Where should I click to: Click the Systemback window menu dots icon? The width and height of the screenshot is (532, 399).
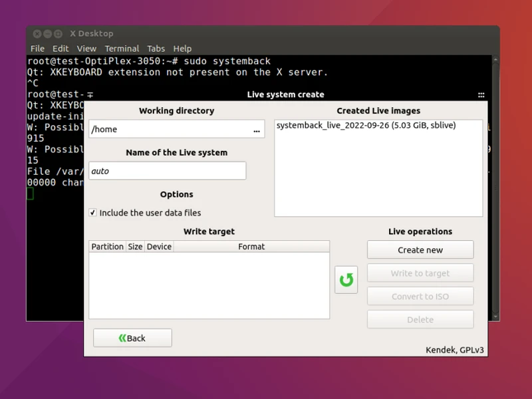pos(481,95)
